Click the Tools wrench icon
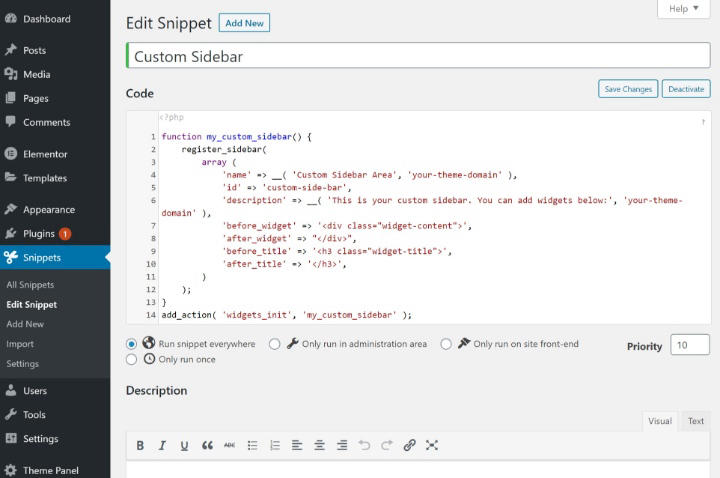 (x=11, y=414)
